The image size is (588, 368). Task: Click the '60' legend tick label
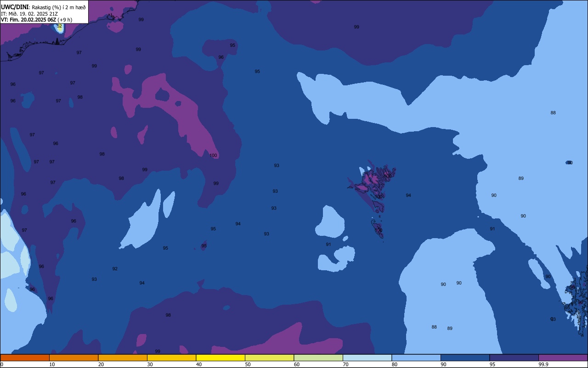pos(297,364)
